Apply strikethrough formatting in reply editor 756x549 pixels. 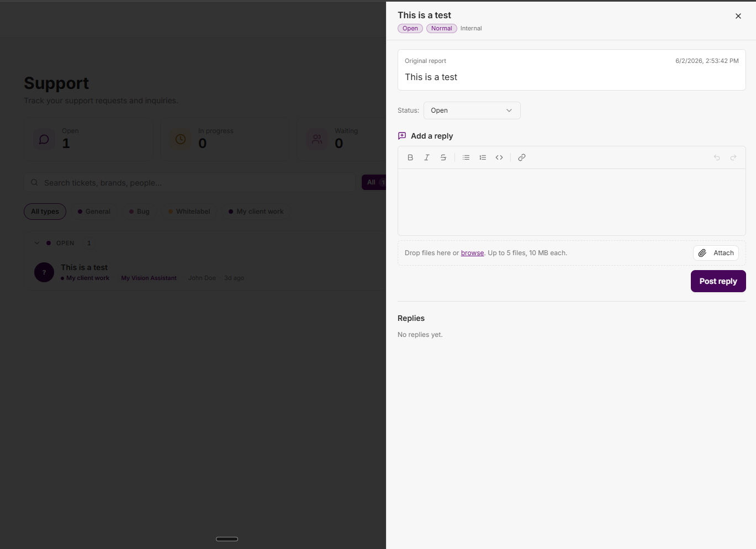coord(443,157)
